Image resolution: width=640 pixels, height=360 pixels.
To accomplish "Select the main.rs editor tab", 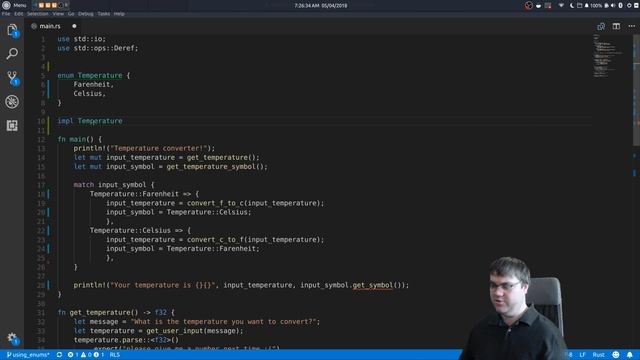I will coord(50,26).
